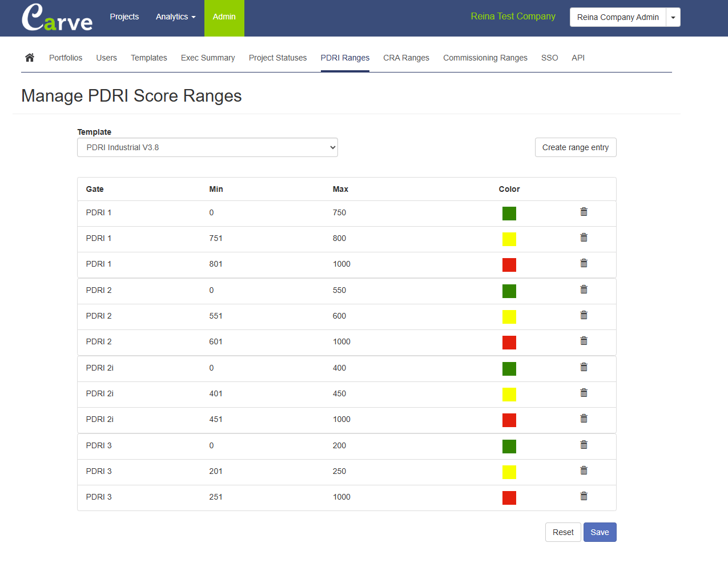Open the caret next to Reina Company Admin

pyautogui.click(x=673, y=17)
